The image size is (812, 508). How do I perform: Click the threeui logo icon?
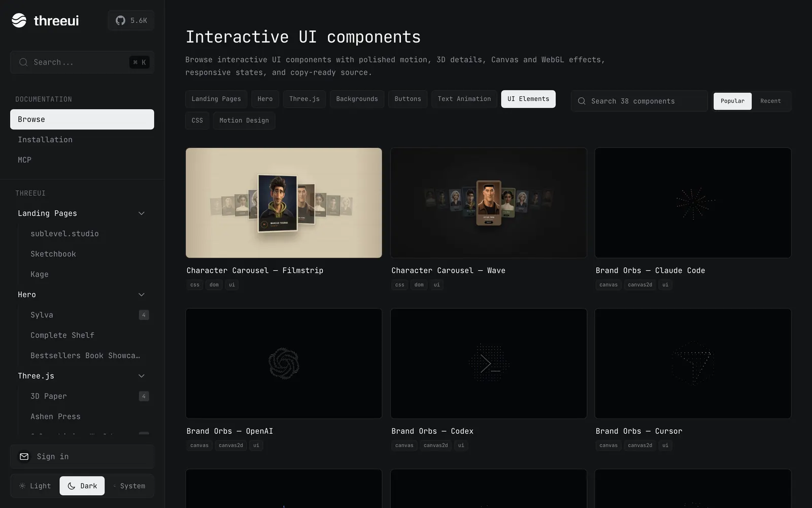pos(19,20)
